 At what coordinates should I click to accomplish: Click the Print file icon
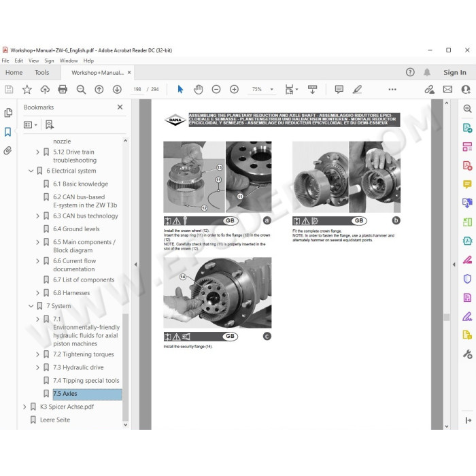point(63,89)
